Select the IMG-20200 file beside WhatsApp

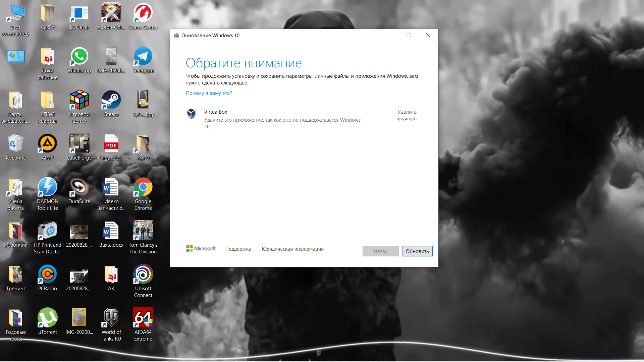pos(111,61)
